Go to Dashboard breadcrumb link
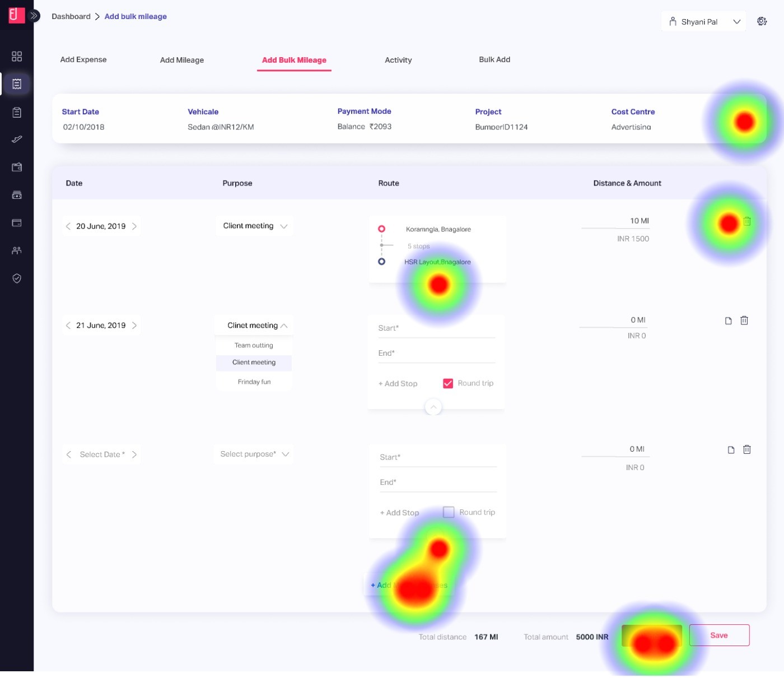784x678 pixels. [x=71, y=16]
